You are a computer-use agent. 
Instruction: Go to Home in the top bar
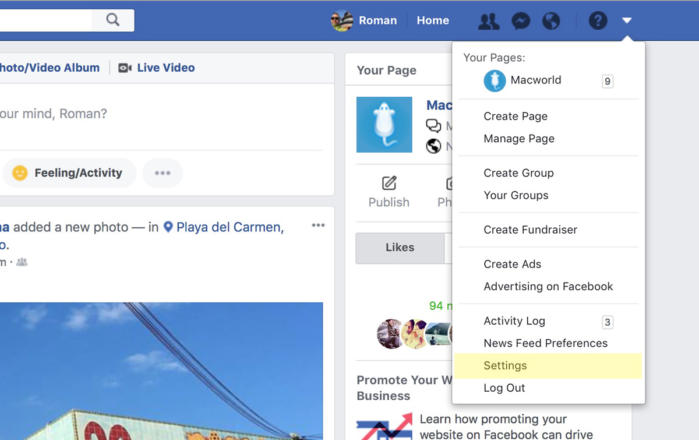pyautogui.click(x=432, y=21)
